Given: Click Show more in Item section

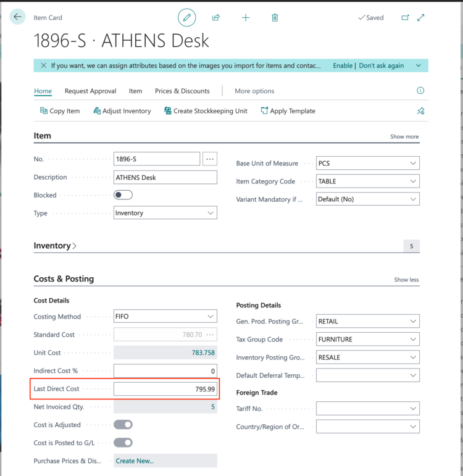Looking at the screenshot, I should coord(404,136).
